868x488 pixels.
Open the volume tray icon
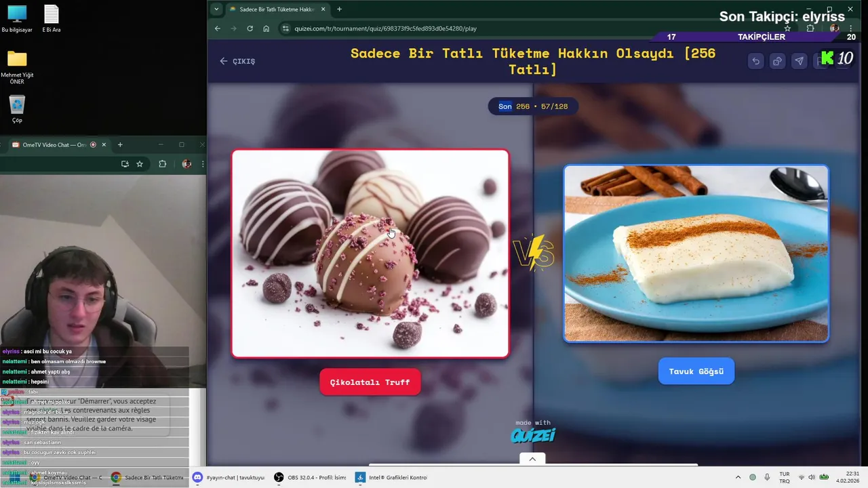pos(812,477)
